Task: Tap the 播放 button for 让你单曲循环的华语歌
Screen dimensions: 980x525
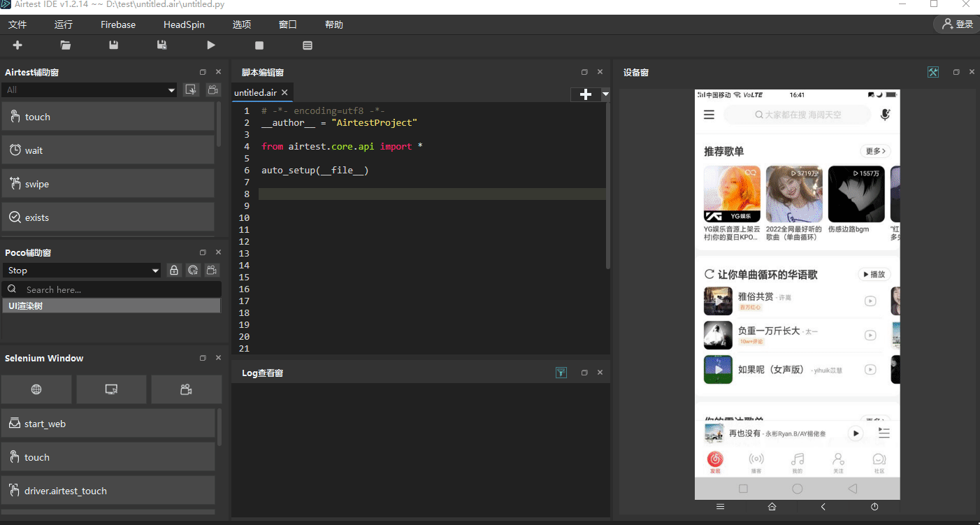Action: (874, 275)
